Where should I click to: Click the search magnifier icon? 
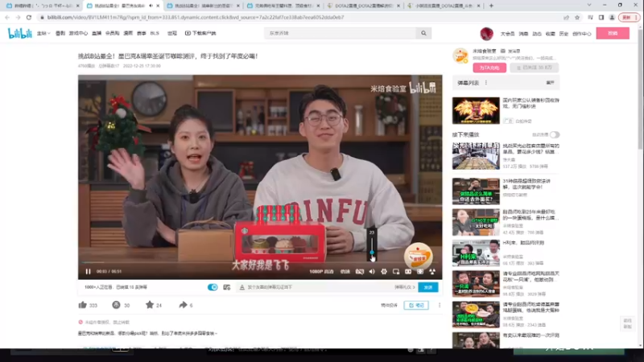(423, 33)
